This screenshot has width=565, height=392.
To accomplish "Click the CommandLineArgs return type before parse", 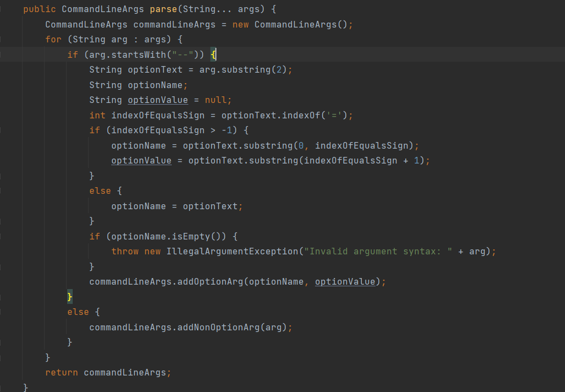I will coord(102,9).
